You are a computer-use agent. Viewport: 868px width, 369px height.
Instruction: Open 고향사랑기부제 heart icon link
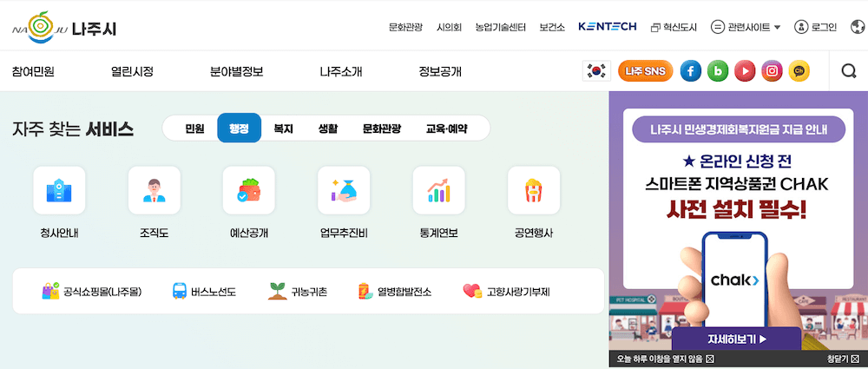click(506, 291)
